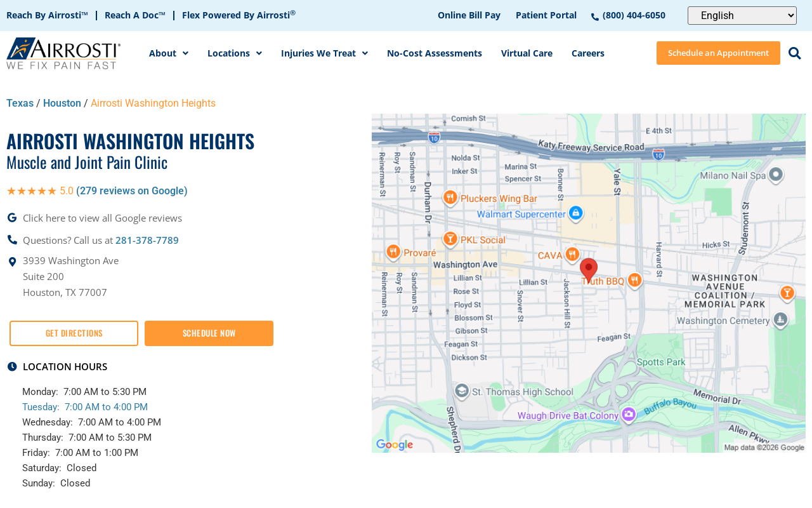Click the Google G icon
Image resolution: width=812 pixels, height=508 pixels.
coord(12,218)
